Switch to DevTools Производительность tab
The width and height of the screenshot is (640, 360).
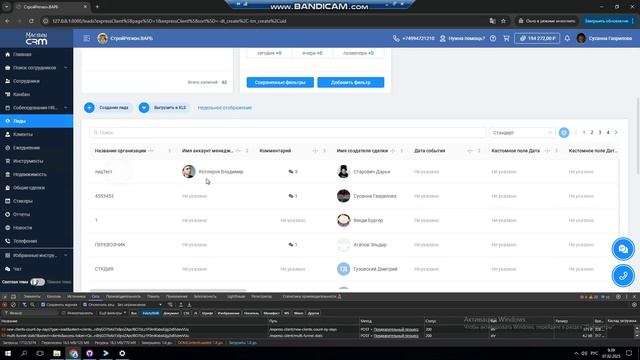[123, 297]
